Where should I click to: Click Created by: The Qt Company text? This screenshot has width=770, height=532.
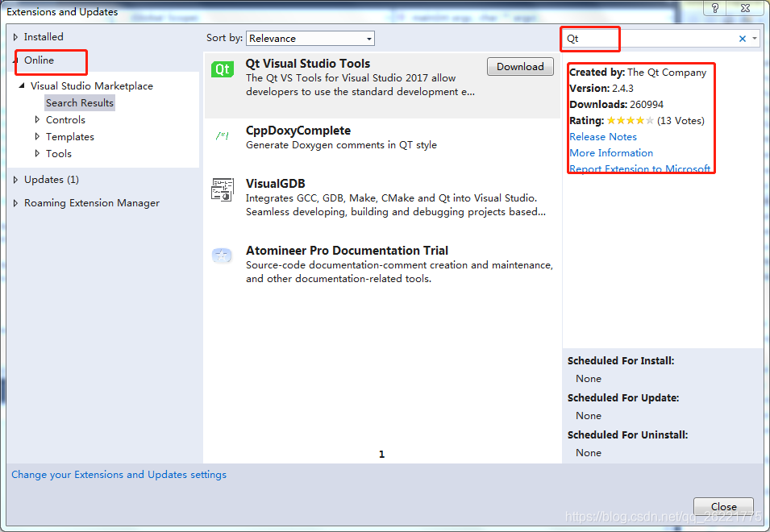coord(638,73)
